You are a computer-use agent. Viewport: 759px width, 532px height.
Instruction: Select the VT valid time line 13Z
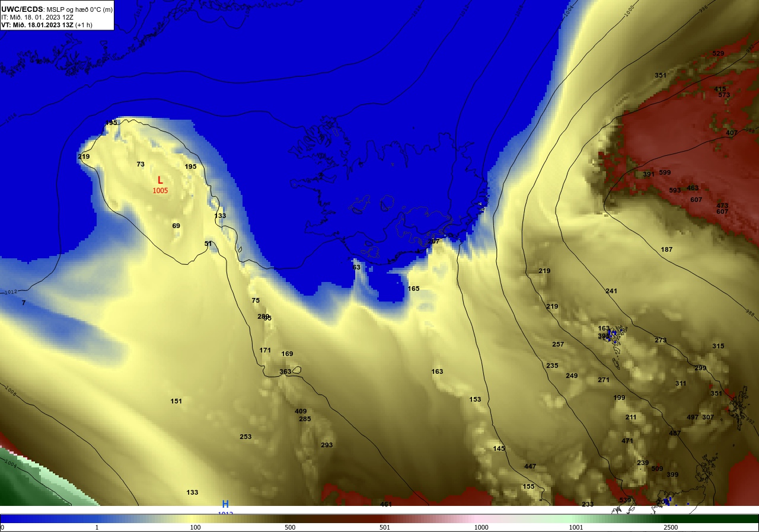47,25
